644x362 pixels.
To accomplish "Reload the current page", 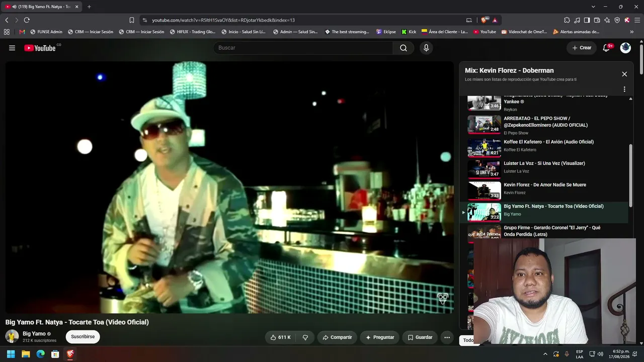I will (x=27, y=20).
